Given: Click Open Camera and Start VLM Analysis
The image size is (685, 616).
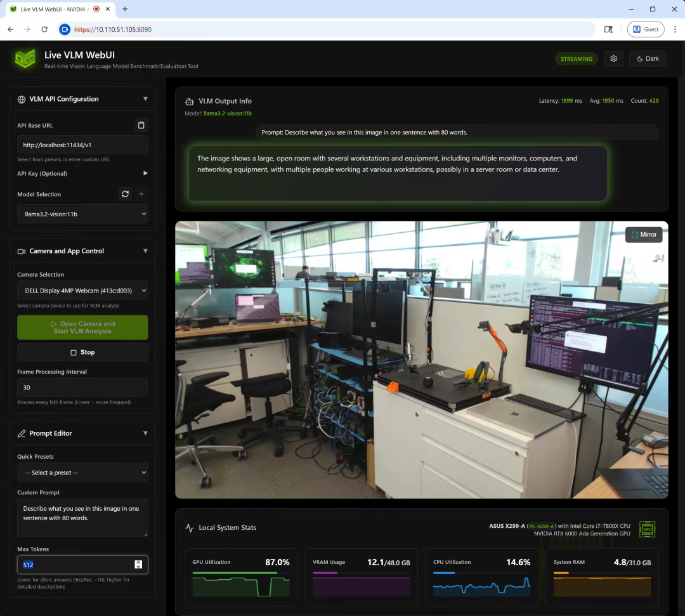Looking at the screenshot, I should pos(82,327).
